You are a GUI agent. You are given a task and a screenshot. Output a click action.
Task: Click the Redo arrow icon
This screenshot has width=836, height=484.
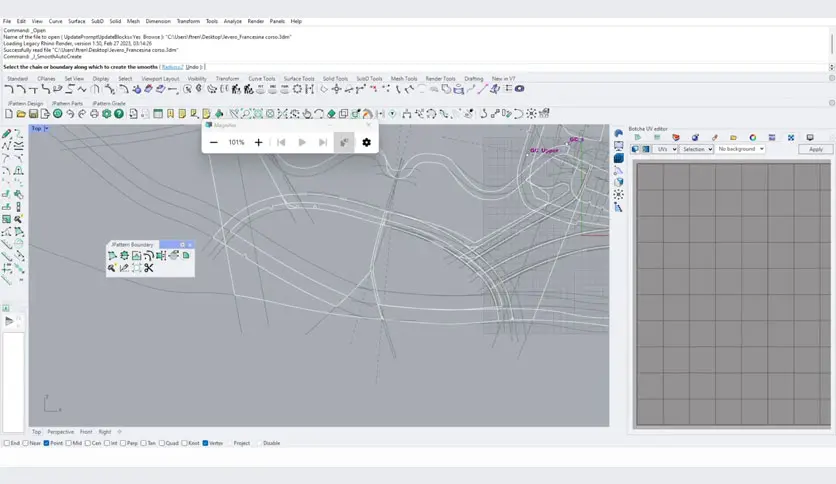[82, 114]
